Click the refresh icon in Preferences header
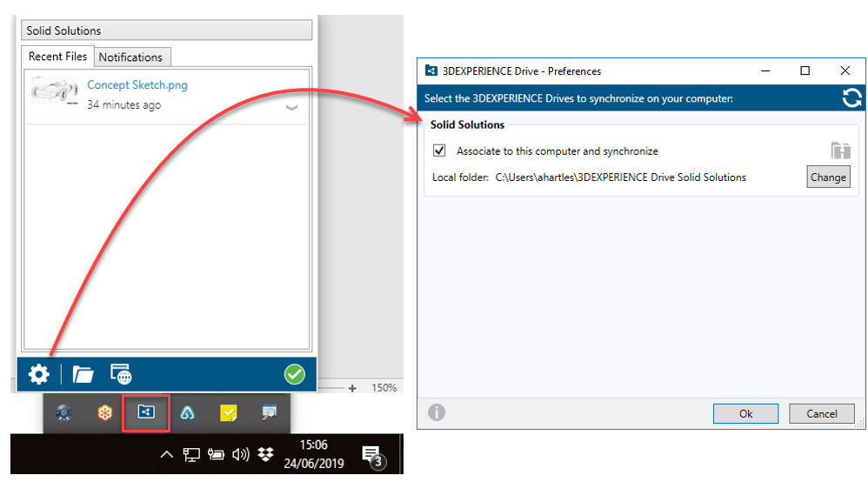This screenshot has height=482, width=868. pyautogui.click(x=851, y=98)
